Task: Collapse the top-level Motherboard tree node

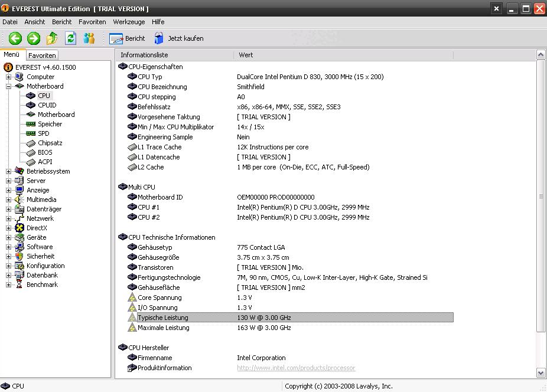Action: 8,86
